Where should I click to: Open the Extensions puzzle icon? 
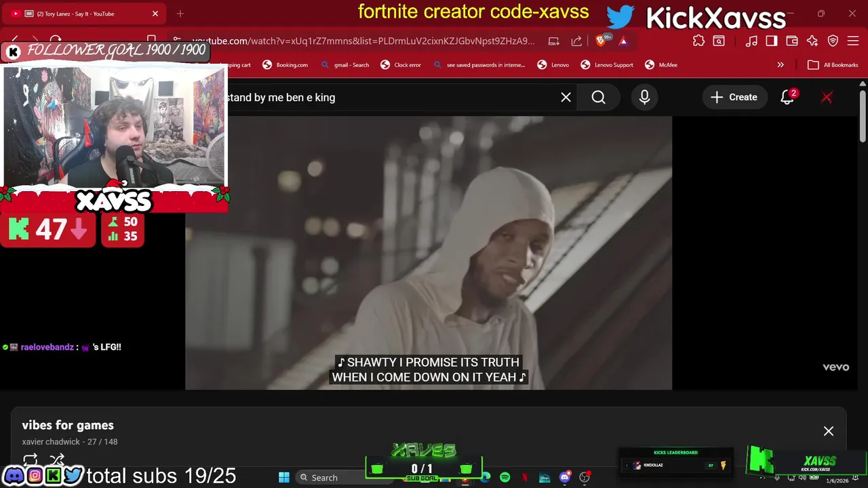[698, 41]
